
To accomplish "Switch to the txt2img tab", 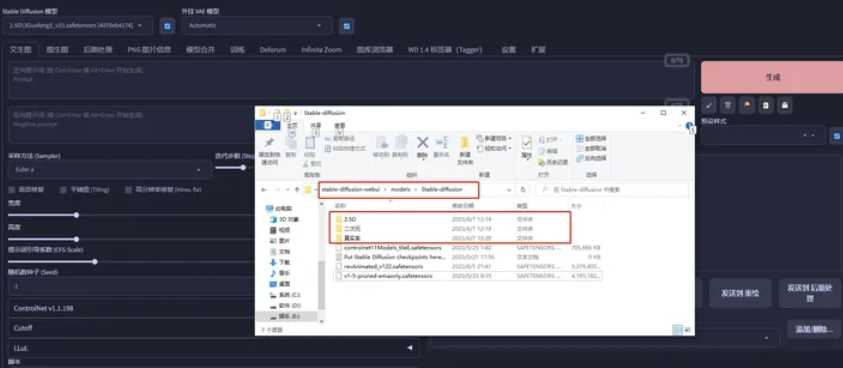I will (x=20, y=49).
